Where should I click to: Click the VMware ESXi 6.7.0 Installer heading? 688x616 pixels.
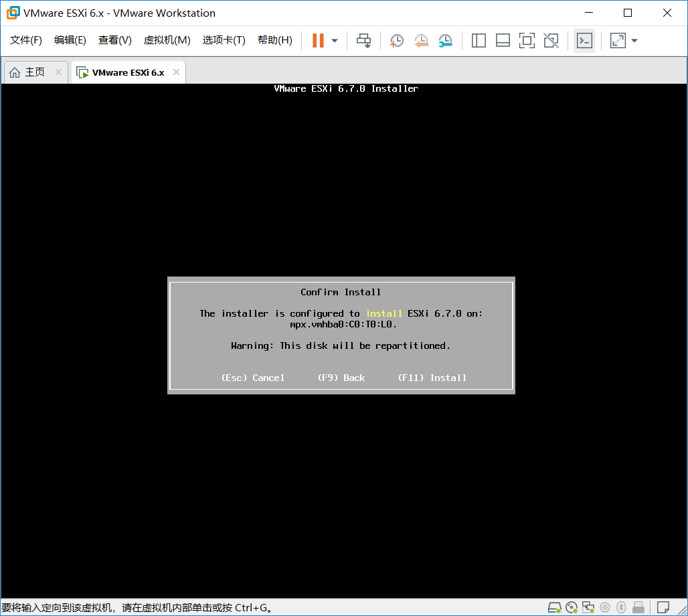[x=346, y=88]
